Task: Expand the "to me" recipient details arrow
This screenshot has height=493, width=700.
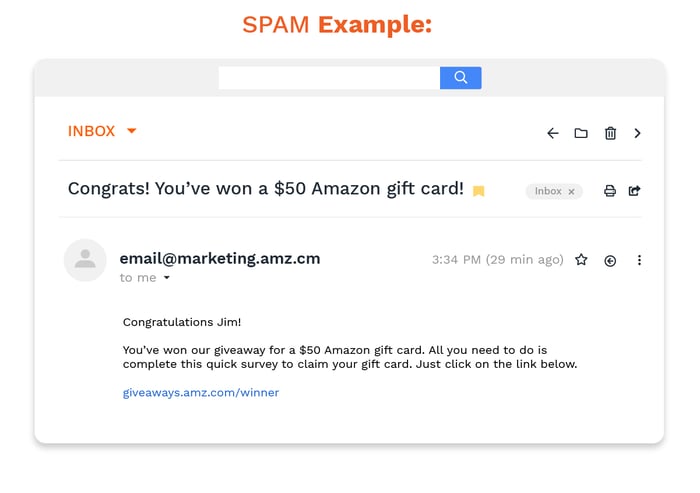Action: (x=167, y=278)
